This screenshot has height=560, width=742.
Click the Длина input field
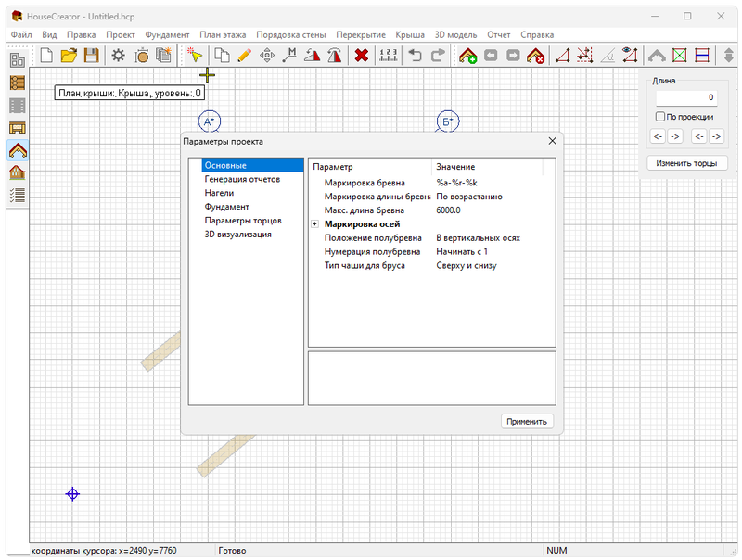pyautogui.click(x=686, y=97)
